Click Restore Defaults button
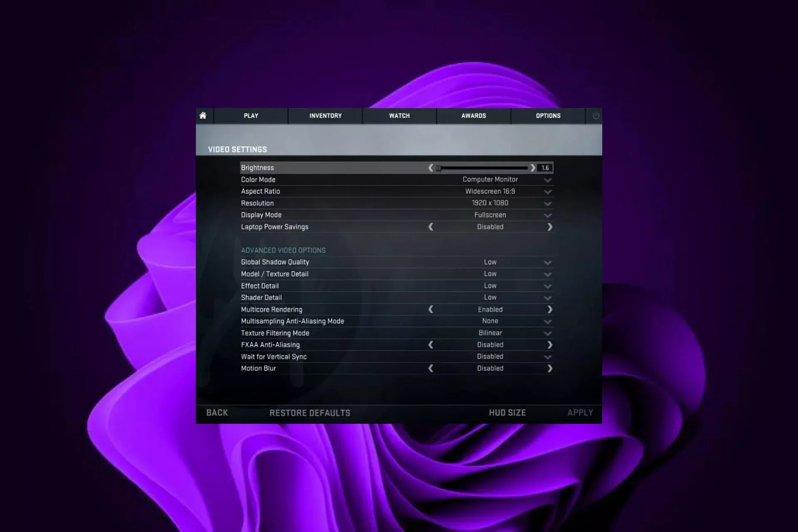Viewport: 798px width, 532px height. [x=310, y=413]
